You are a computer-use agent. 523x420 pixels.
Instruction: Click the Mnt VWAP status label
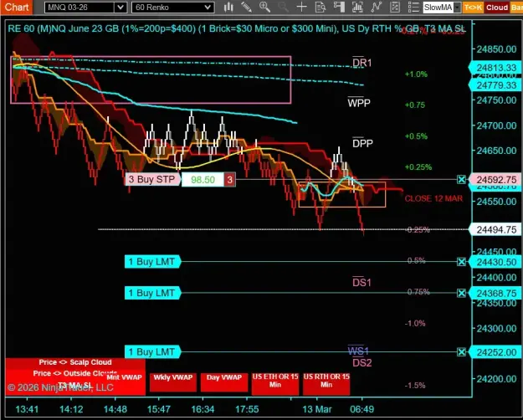124,377
